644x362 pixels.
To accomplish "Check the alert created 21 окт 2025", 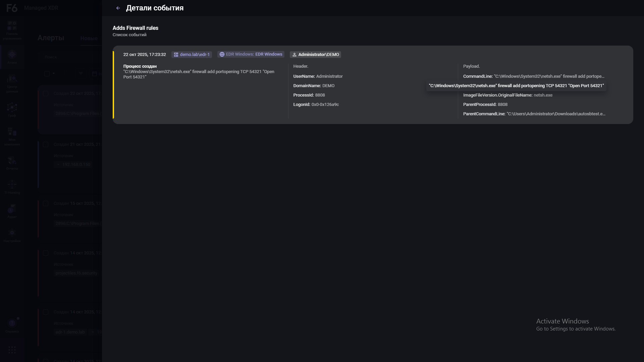I will coord(46,144).
